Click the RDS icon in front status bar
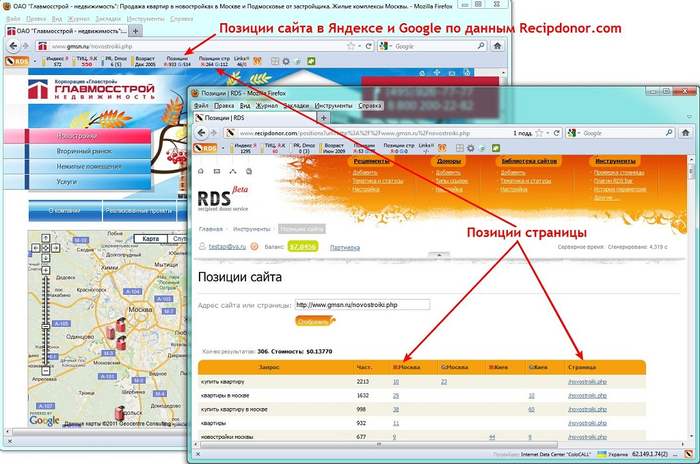Viewport: 700px width, 464px height. coord(689,454)
